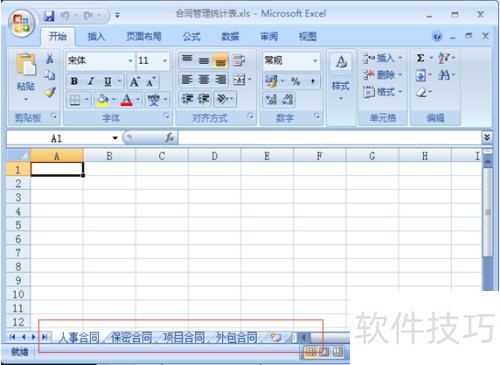Open the 样式 styles button
The height and width of the screenshot is (365, 500).
341,77
